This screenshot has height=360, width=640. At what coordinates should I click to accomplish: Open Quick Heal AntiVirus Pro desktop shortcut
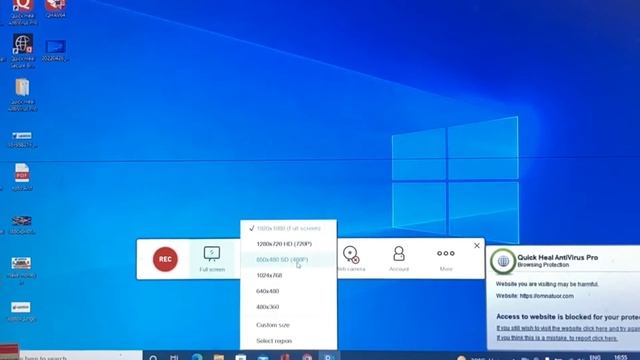(x=23, y=11)
